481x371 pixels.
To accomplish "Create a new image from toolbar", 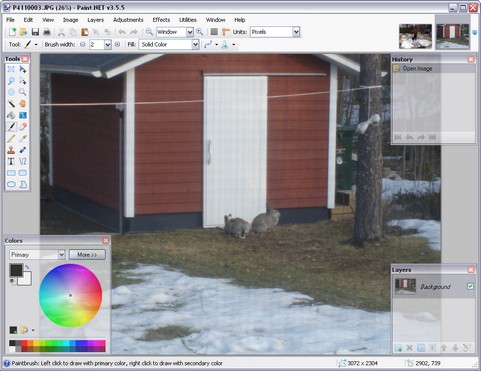I will 12,32.
